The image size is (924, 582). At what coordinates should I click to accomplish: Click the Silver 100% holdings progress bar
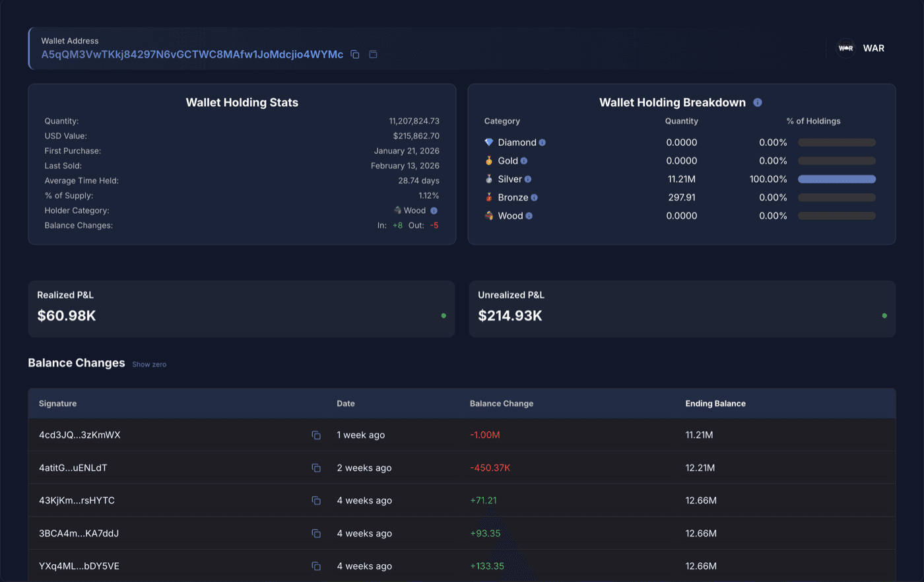(836, 179)
